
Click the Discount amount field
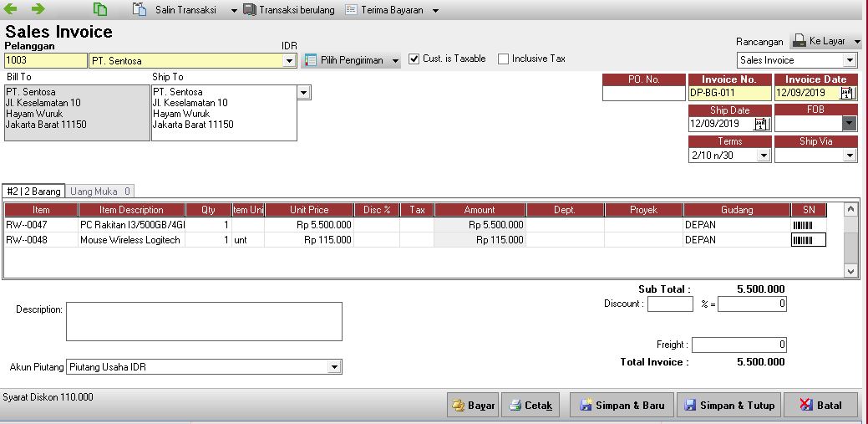click(753, 304)
